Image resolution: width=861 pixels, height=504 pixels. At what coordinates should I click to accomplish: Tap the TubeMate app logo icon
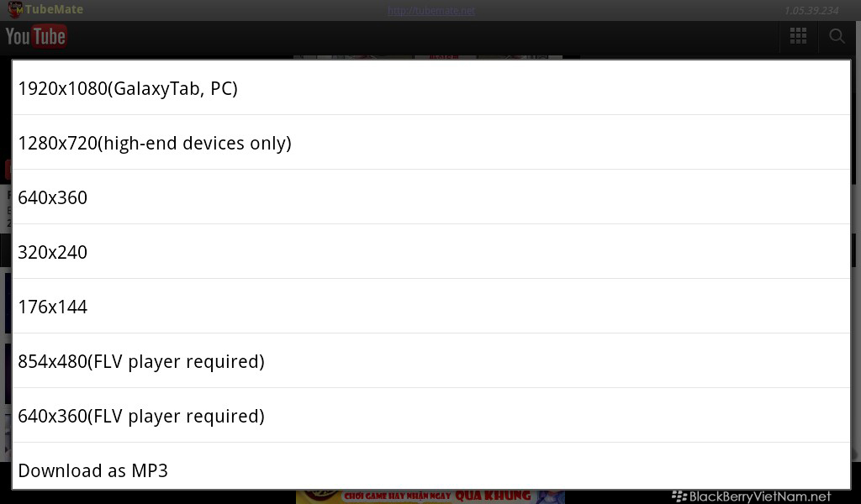(15, 9)
